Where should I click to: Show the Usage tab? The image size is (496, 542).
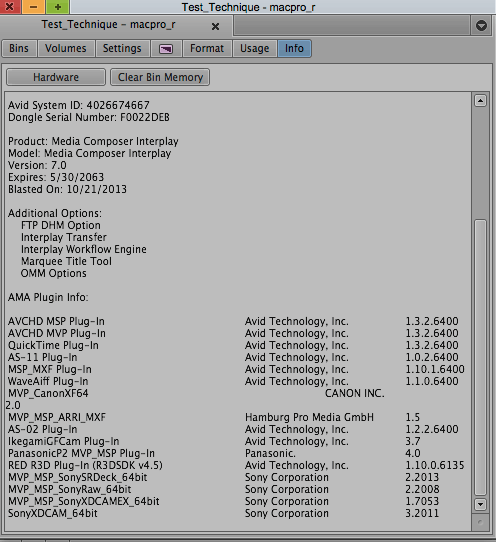click(255, 48)
